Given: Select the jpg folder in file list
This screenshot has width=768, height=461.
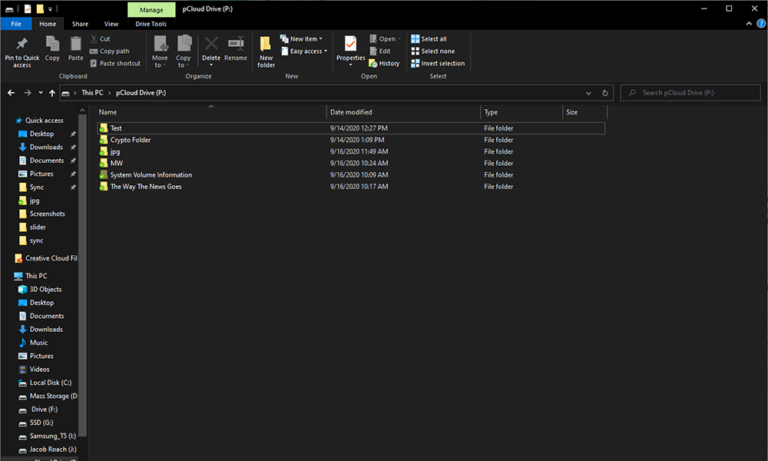Looking at the screenshot, I should [351, 151].
